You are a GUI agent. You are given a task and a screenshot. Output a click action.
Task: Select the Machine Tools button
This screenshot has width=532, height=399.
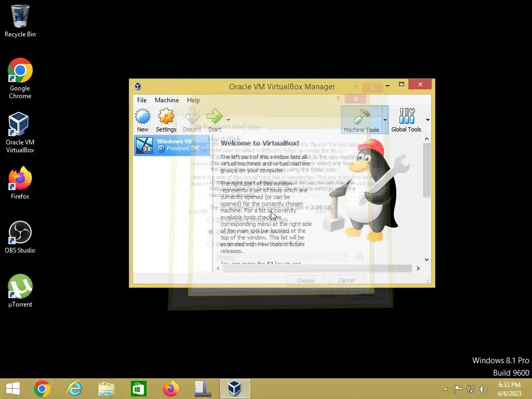(362, 120)
